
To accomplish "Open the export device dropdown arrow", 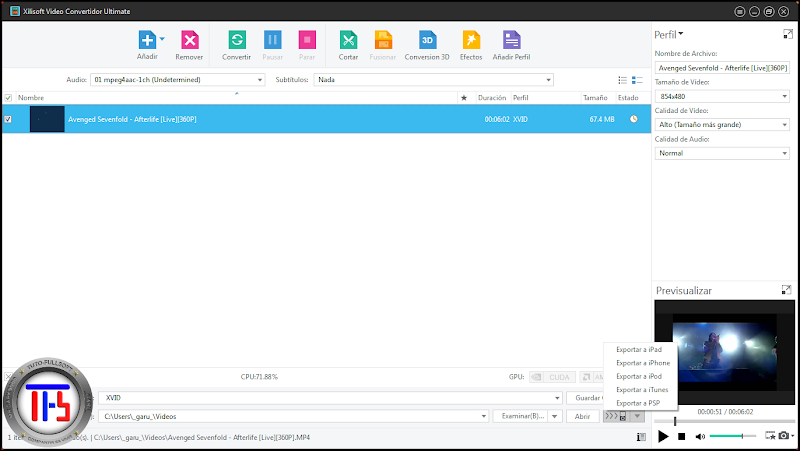I will (637, 416).
